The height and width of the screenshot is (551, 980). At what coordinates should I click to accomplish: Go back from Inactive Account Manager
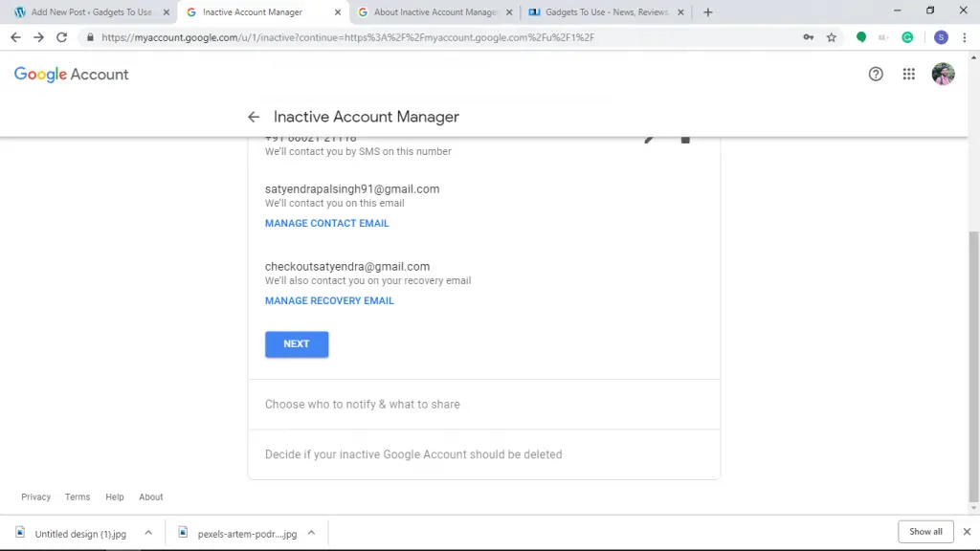(253, 117)
